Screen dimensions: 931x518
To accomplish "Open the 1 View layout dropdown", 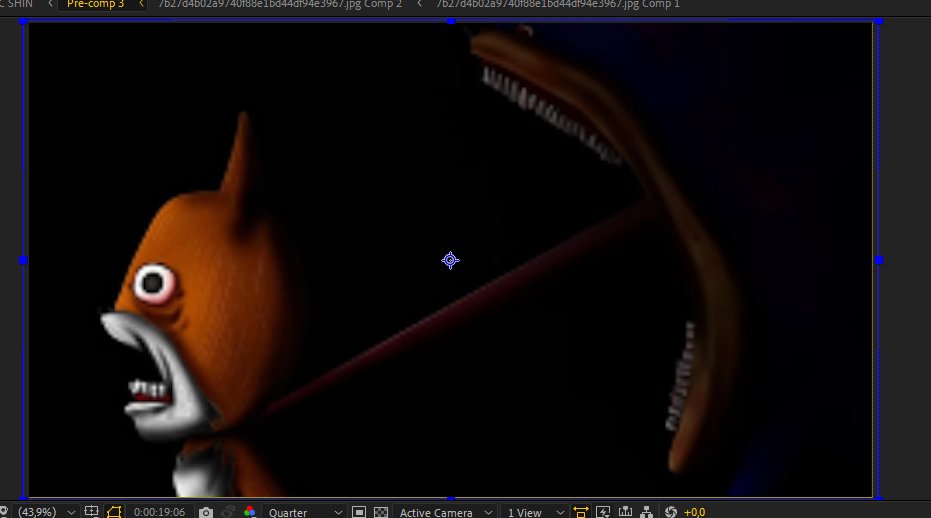I will (535, 512).
